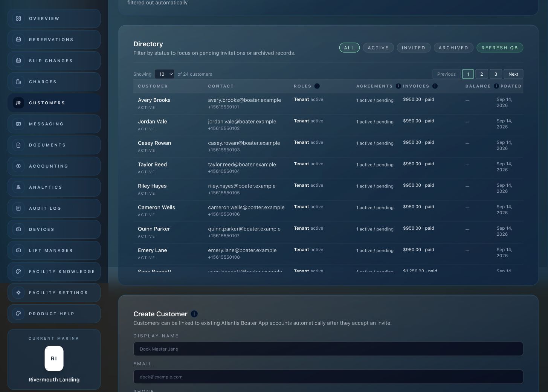The width and height of the screenshot is (548, 392).
Task: Click customer name Avery Brooks
Action: pyautogui.click(x=154, y=100)
